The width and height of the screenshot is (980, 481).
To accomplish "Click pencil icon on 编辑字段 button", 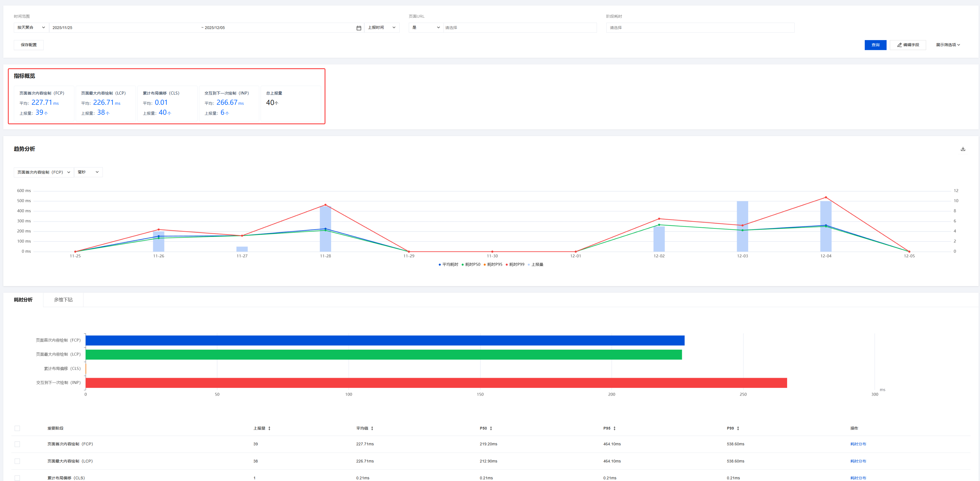I will (x=899, y=45).
